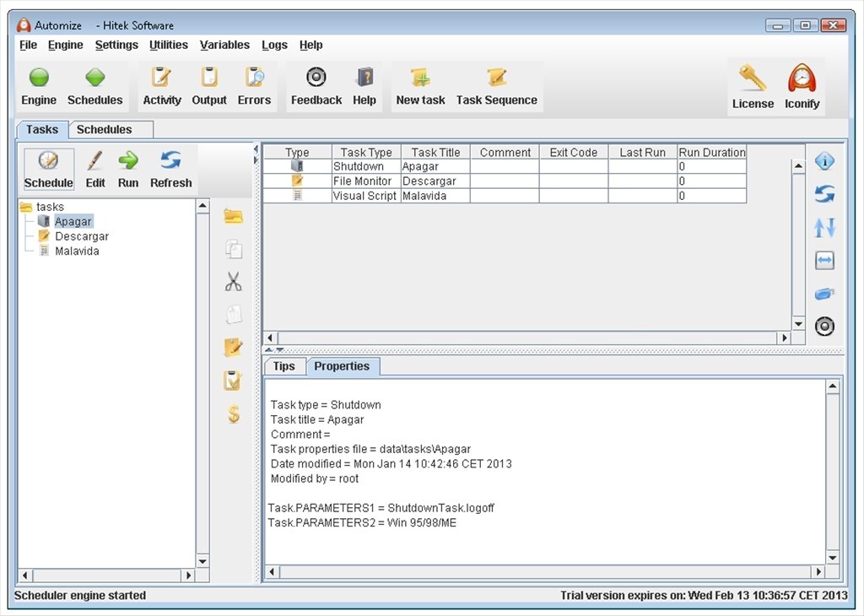Click the black circular target icon on right
The width and height of the screenshot is (864, 616).
click(x=824, y=327)
